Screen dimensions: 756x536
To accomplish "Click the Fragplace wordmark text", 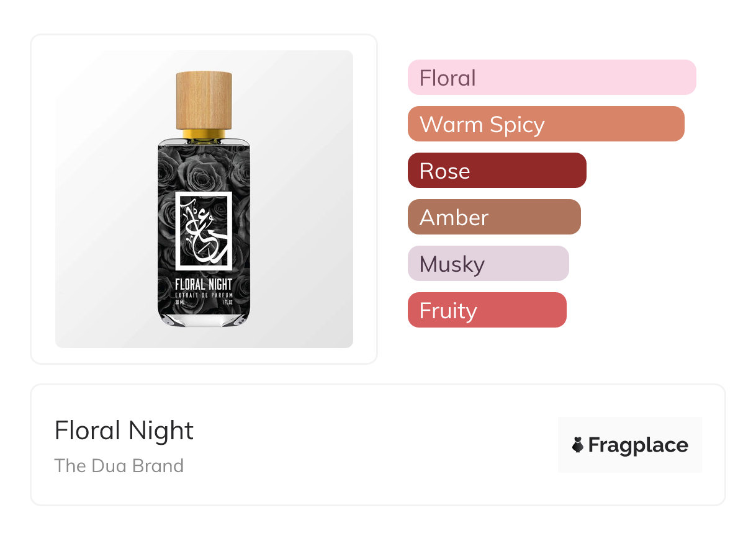I will 638,445.
